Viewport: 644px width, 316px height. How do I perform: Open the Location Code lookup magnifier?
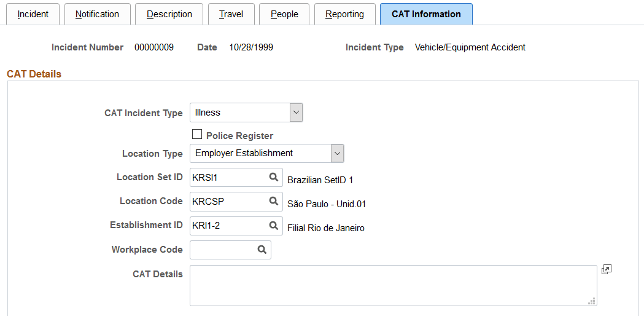[274, 201]
